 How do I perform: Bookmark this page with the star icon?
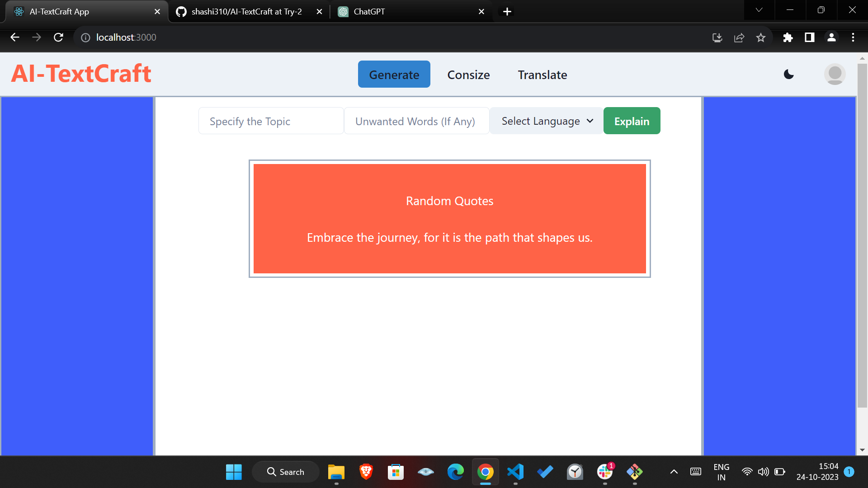point(761,38)
